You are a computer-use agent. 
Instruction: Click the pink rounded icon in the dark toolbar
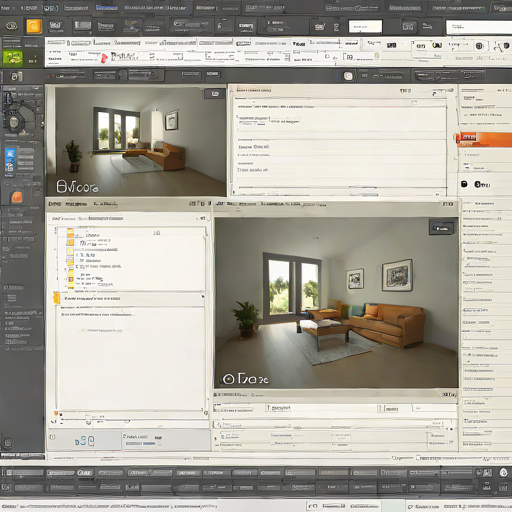click(x=348, y=76)
